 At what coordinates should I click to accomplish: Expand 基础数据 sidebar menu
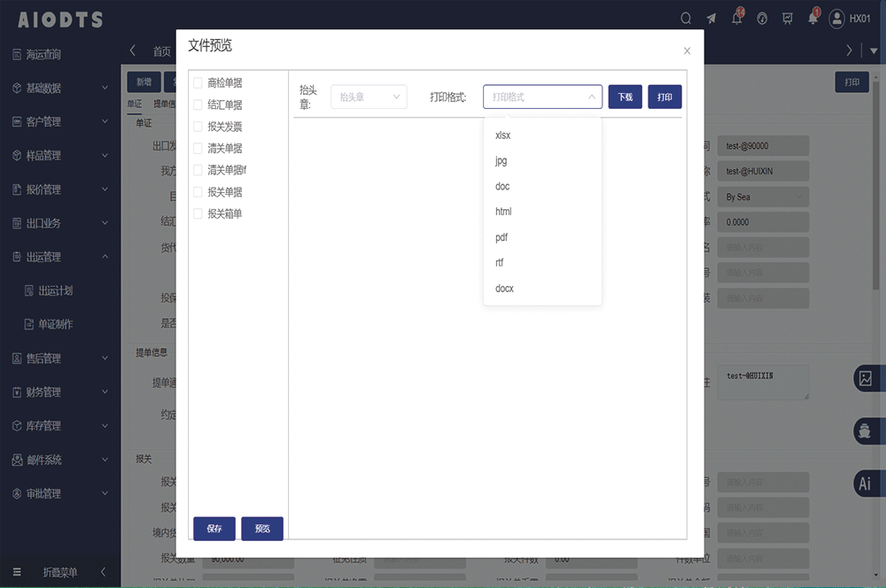click(60, 89)
